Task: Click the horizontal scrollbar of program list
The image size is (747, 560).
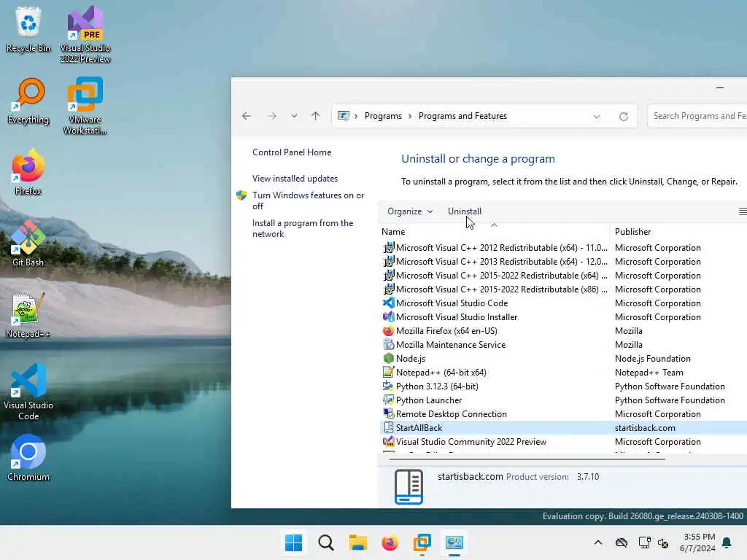Action: 527,459
